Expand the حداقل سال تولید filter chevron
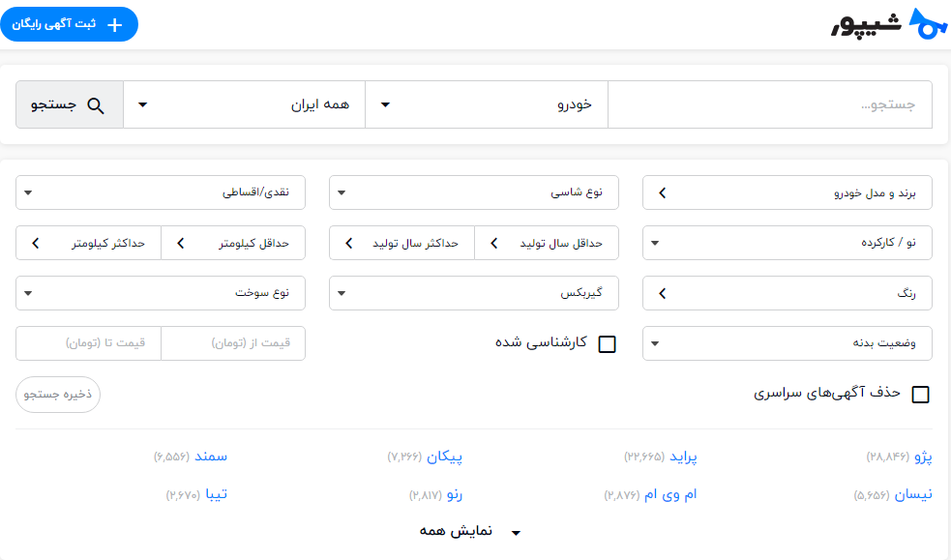The width and height of the screenshot is (951, 560). pos(495,243)
